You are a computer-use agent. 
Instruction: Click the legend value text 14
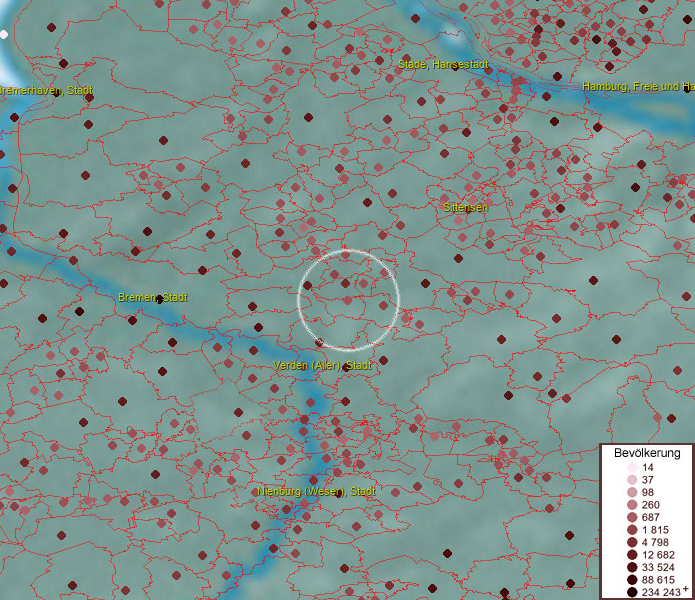click(648, 467)
